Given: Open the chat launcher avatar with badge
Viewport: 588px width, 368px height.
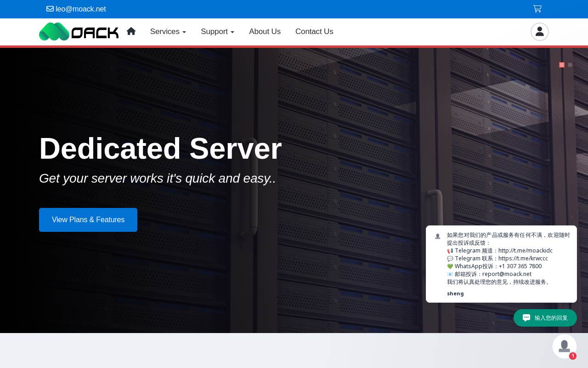Looking at the screenshot, I should pos(565,346).
